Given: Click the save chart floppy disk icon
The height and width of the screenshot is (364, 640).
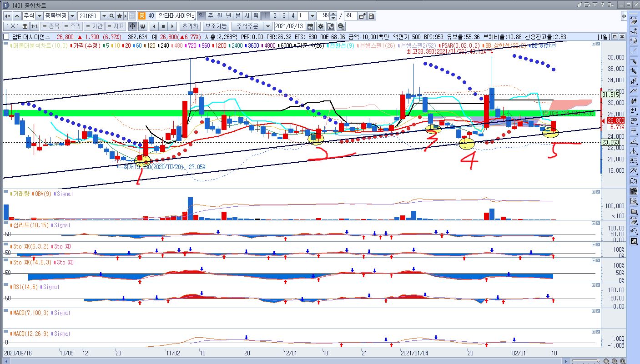Looking at the screenshot, I should pyautogui.click(x=371, y=16).
